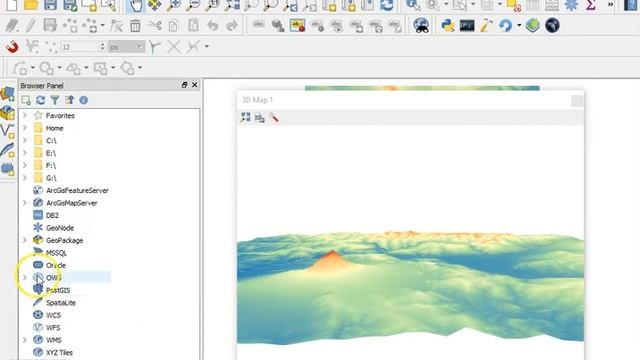Screen dimensions: 640x360
Task: Launch Plugin Builder hammer icon
Action: coord(486,26)
